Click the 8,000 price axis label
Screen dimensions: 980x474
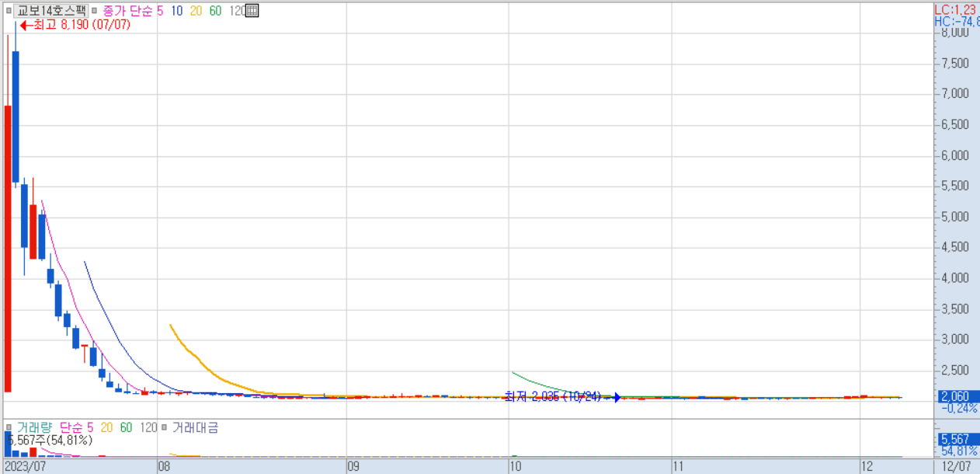pyautogui.click(x=954, y=33)
